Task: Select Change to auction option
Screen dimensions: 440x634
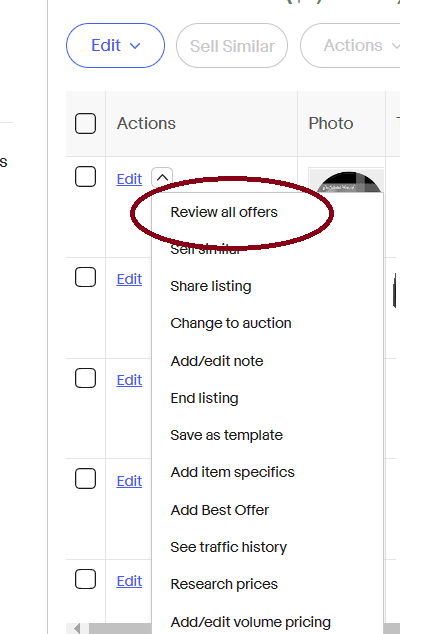Action: tap(231, 323)
